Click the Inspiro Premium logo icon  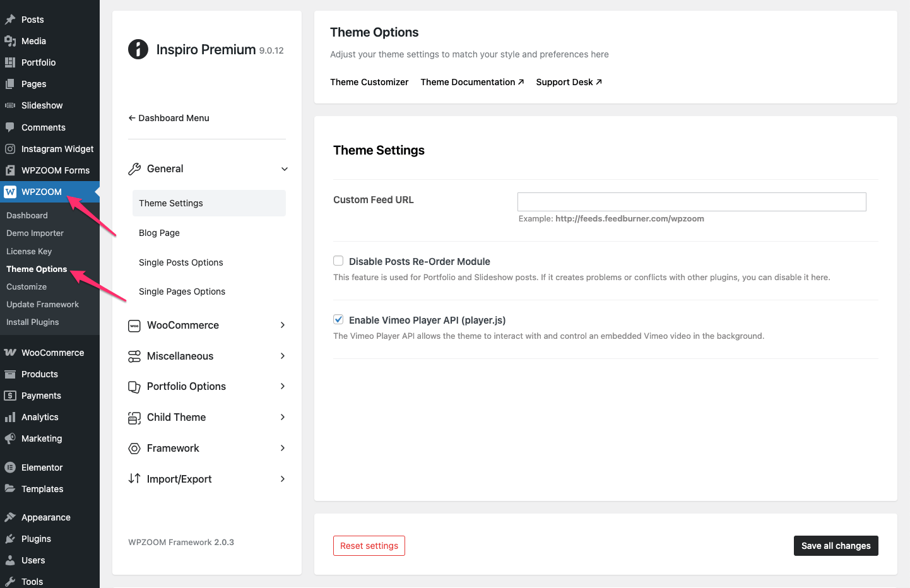click(x=138, y=49)
